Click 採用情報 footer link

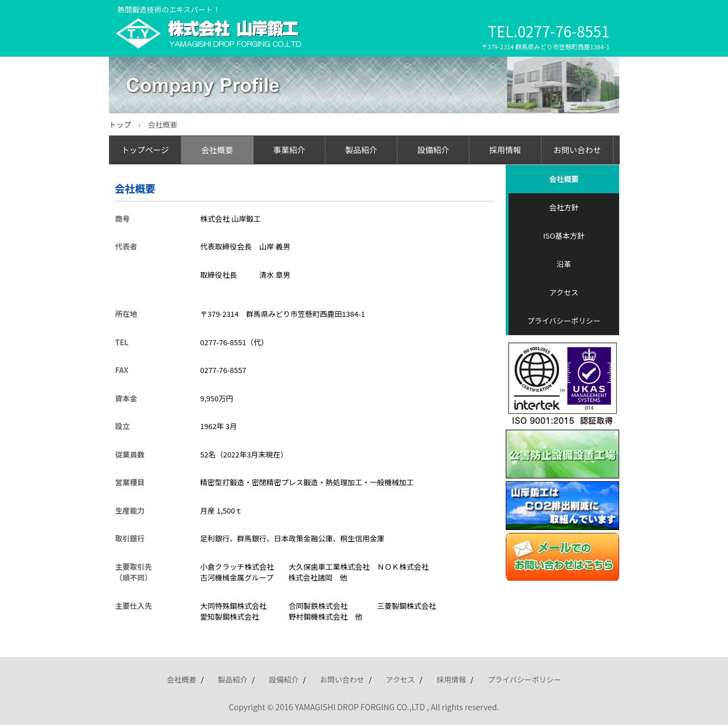(451, 680)
